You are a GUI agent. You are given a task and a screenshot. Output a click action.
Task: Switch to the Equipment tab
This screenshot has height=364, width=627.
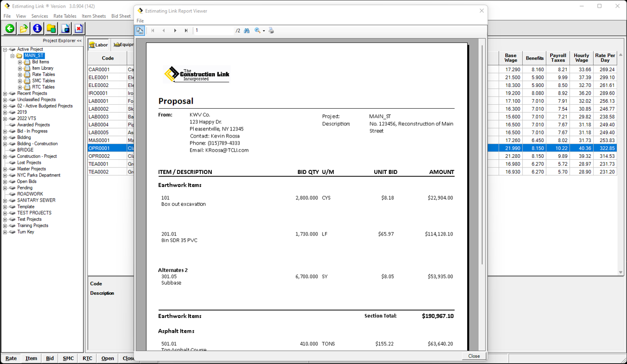coord(124,44)
